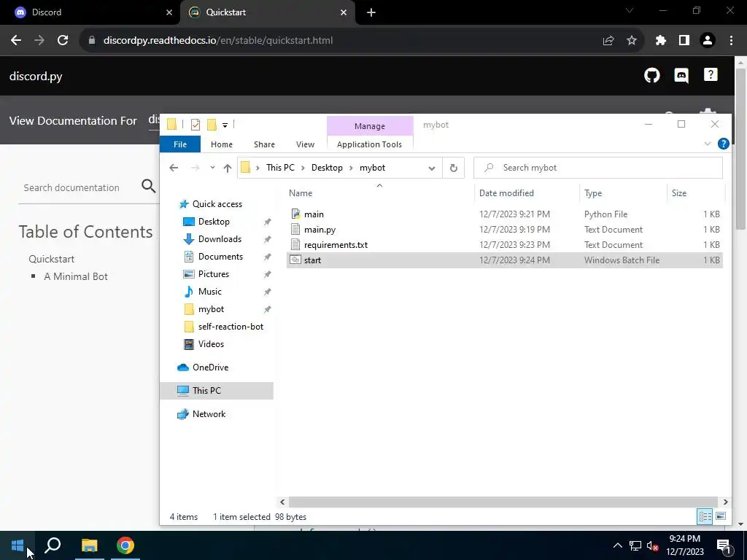
Task: Go back in Chrome browser
Action: [16, 41]
